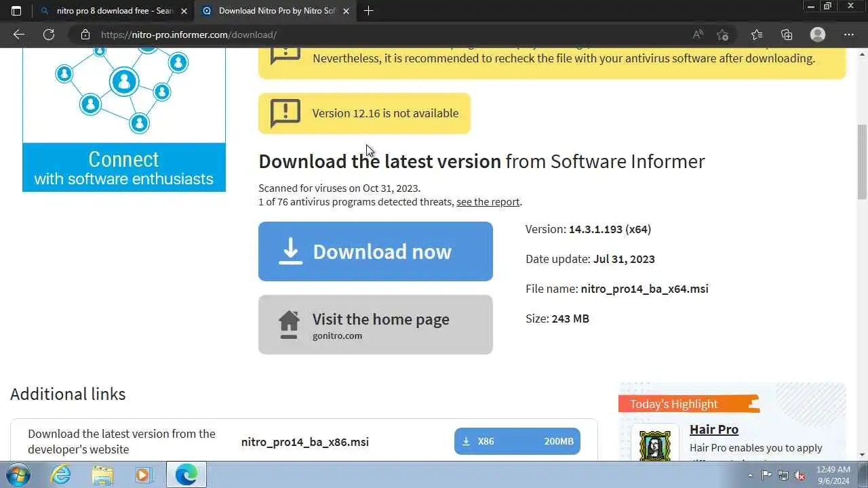Click the scrollbar down arrow

(862, 455)
